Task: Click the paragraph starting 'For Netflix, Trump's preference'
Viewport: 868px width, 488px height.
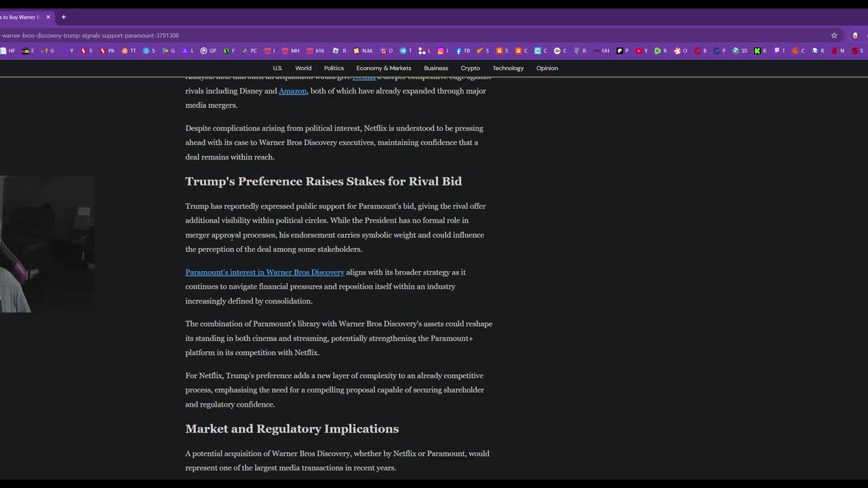Action: coord(336,390)
